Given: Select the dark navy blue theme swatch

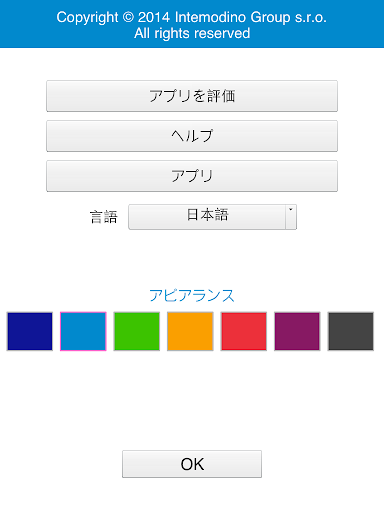Looking at the screenshot, I should pyautogui.click(x=30, y=331).
